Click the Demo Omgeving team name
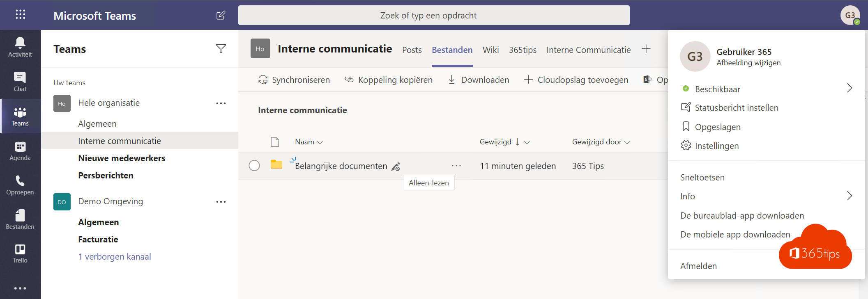 [x=111, y=201]
